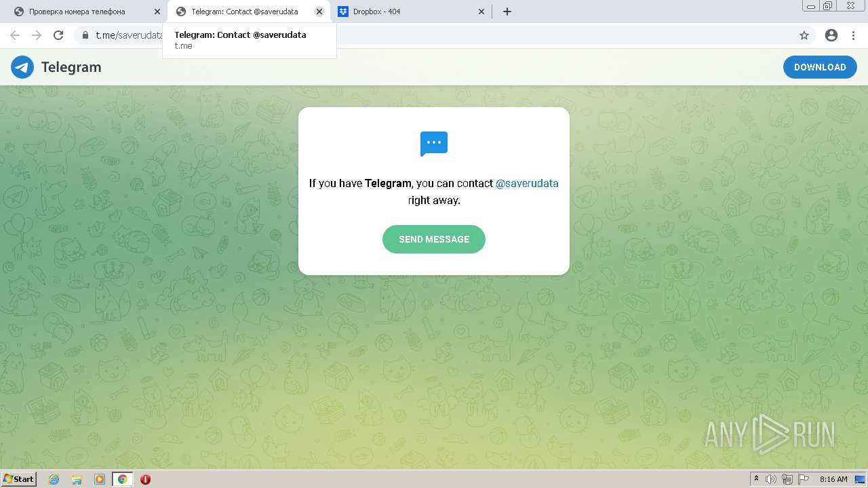Viewport: 868px width, 488px height.
Task: Click the network tray icon
Action: [787, 479]
